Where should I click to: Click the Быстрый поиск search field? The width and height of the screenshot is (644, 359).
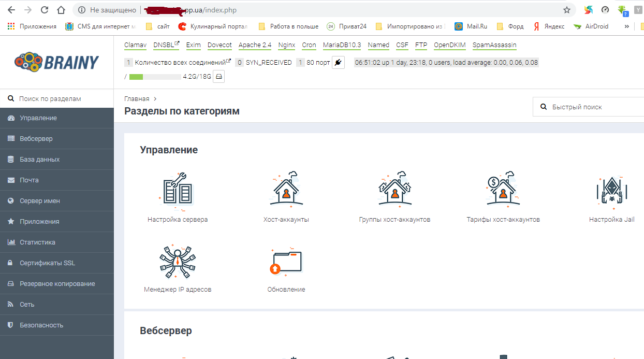pos(590,107)
